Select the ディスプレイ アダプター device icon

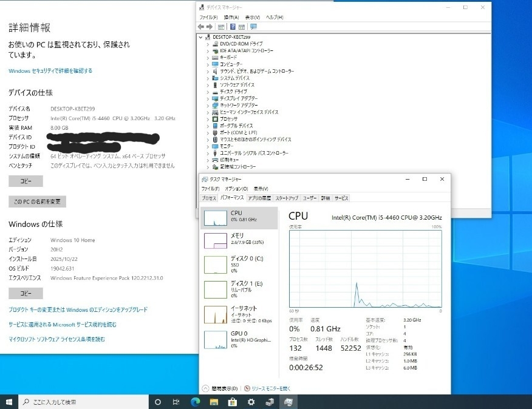(215, 98)
